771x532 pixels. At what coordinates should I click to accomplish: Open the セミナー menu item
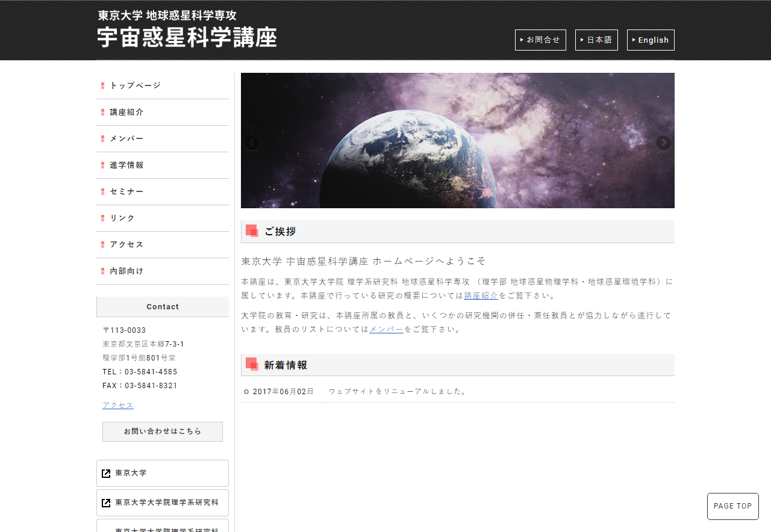[x=163, y=191]
